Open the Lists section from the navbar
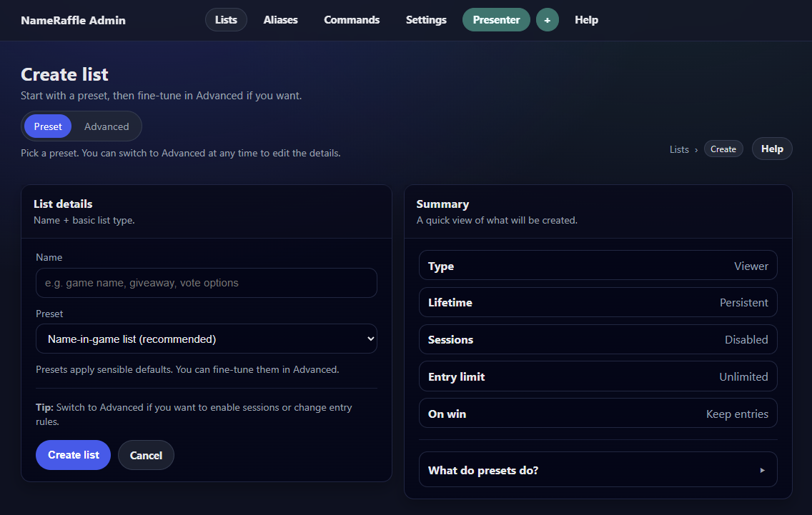The width and height of the screenshot is (812, 515). pos(226,19)
